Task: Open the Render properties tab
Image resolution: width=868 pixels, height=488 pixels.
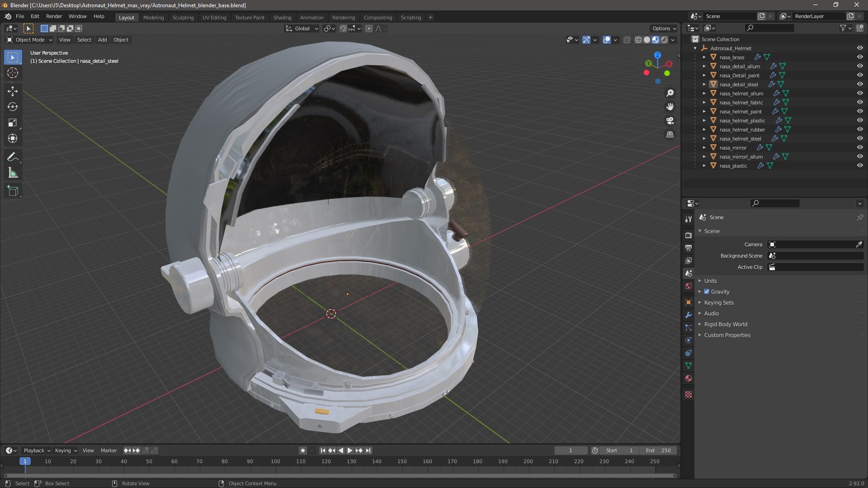Action: [689, 235]
